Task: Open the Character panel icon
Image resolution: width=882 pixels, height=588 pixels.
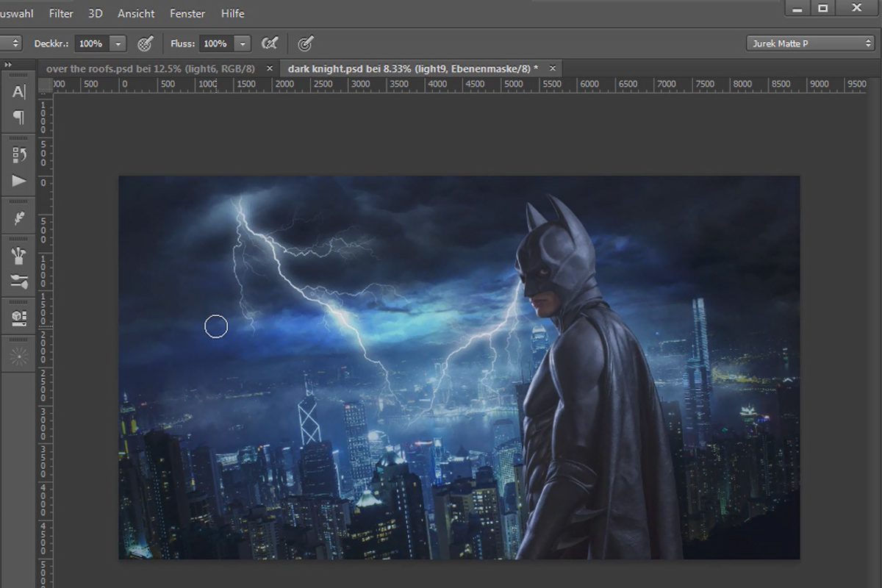Action: tap(19, 93)
